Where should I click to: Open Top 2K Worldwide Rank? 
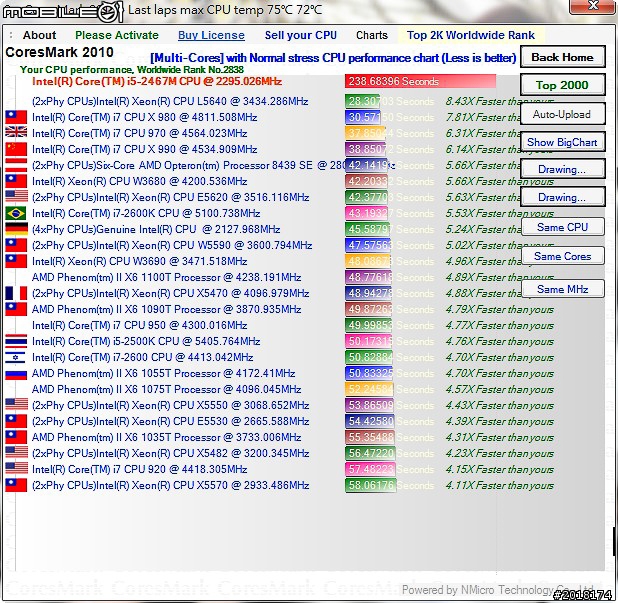click(471, 35)
